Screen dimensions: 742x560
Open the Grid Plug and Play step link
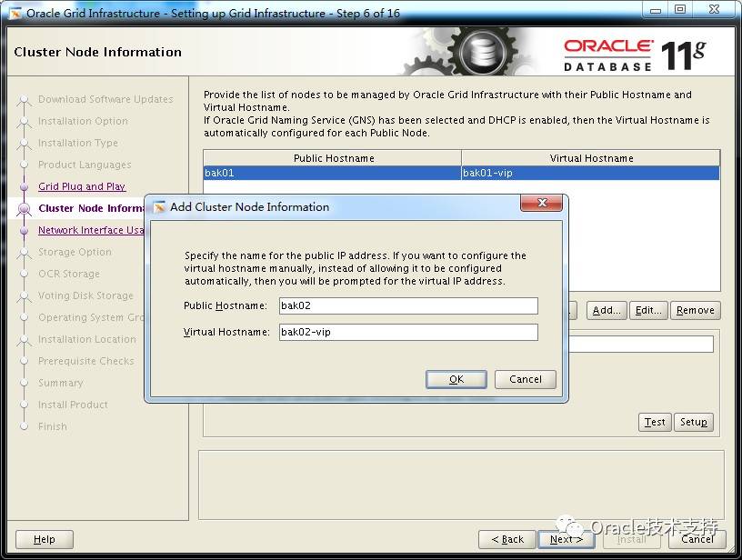pos(82,186)
